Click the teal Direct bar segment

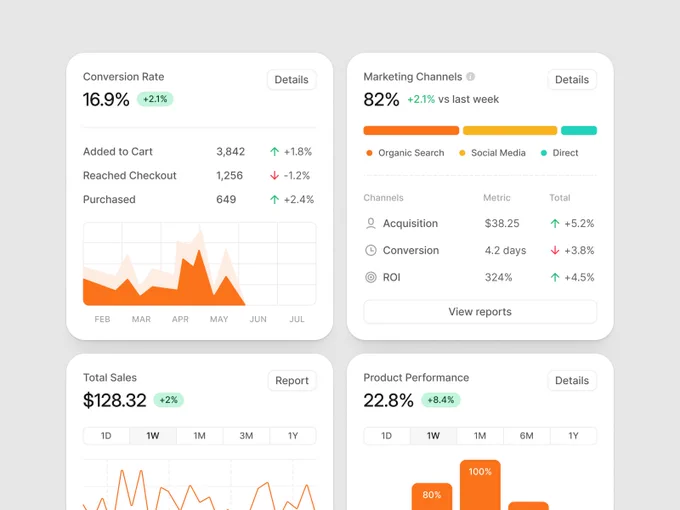point(579,131)
